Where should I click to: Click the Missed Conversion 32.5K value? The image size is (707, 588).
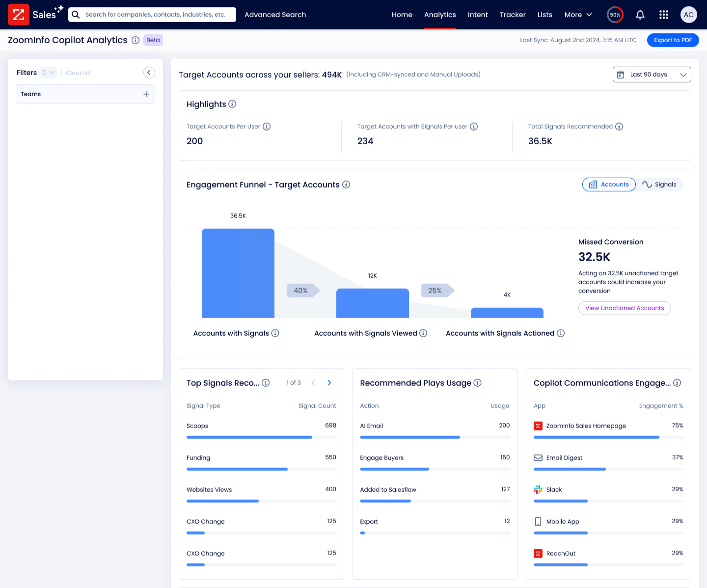tap(594, 257)
